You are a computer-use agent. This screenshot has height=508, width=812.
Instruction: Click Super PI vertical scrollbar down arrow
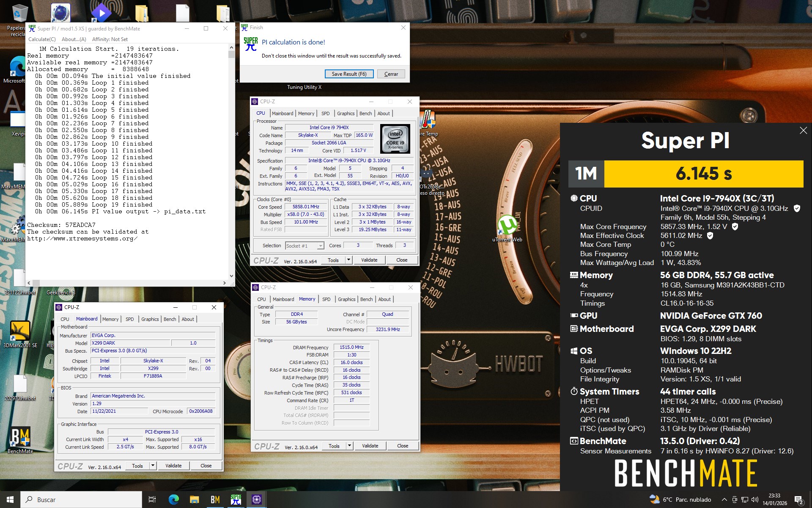[x=231, y=276]
